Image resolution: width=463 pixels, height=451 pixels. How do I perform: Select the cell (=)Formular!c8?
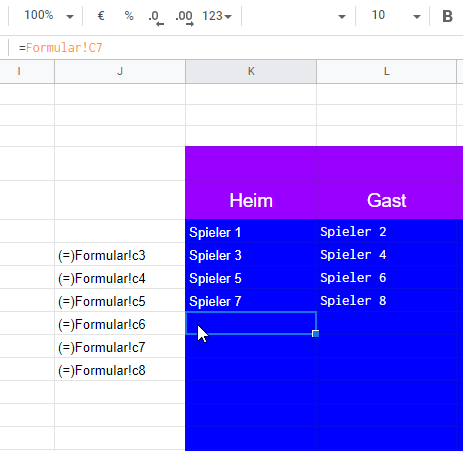[120, 370]
